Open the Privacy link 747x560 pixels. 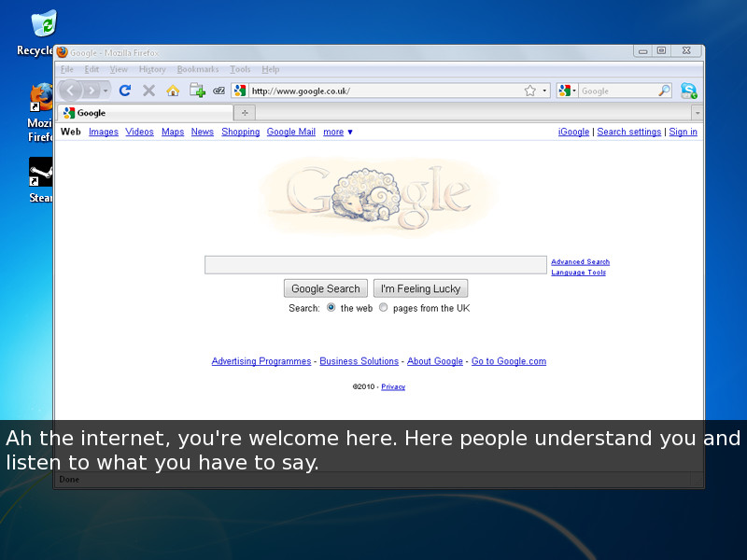click(393, 386)
